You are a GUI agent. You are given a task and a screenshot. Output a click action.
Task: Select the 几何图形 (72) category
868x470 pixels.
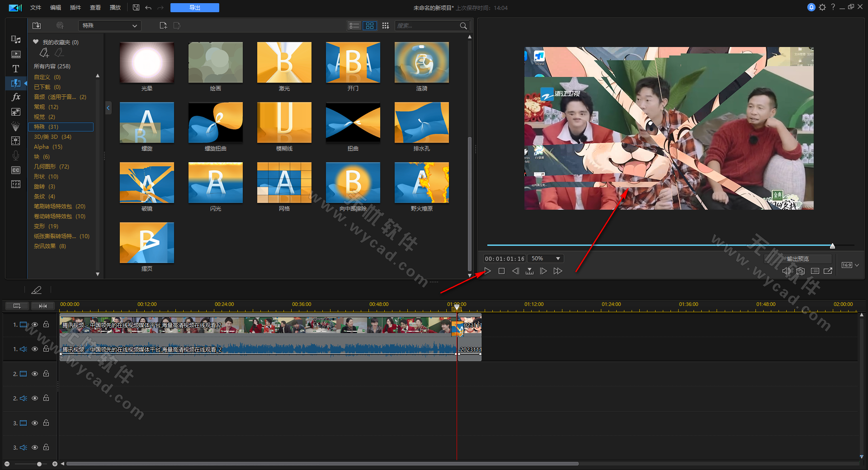coord(51,166)
